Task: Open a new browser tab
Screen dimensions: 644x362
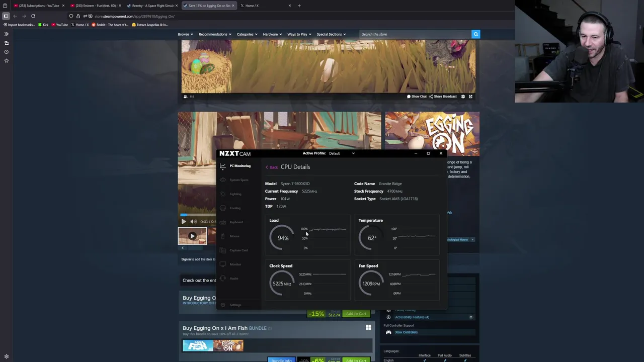Action: 299,6
